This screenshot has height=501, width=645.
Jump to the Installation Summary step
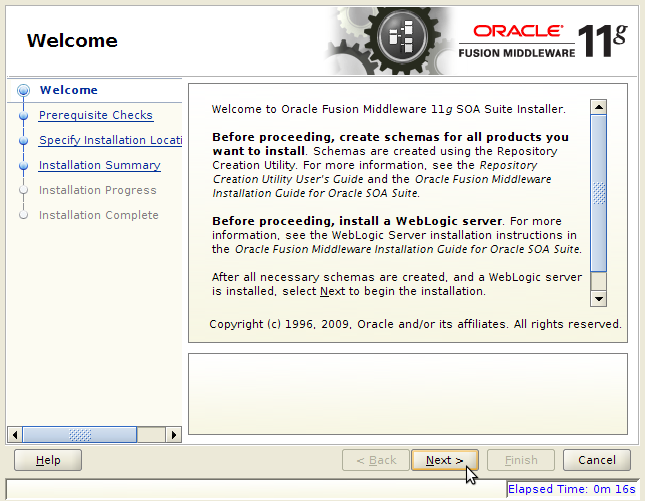coord(100,165)
